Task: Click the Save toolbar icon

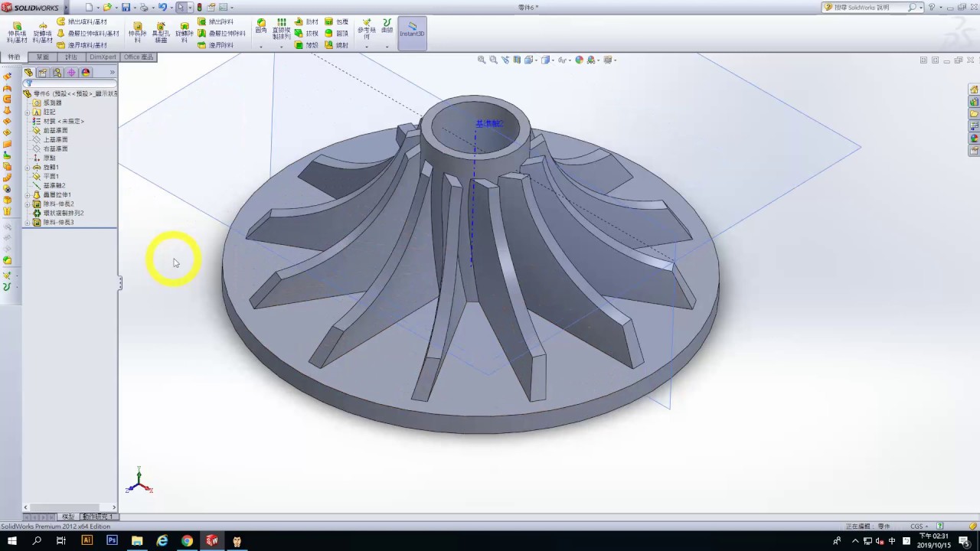Action: click(126, 8)
